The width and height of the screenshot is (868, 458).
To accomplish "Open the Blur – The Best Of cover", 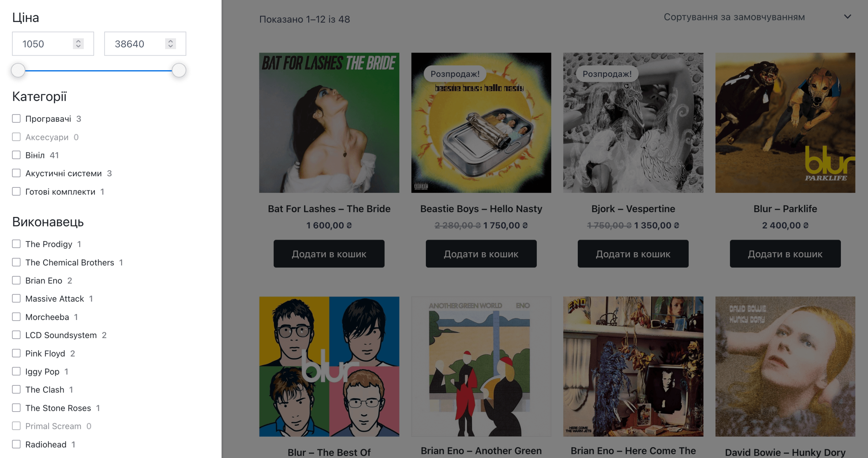I will coord(329,366).
